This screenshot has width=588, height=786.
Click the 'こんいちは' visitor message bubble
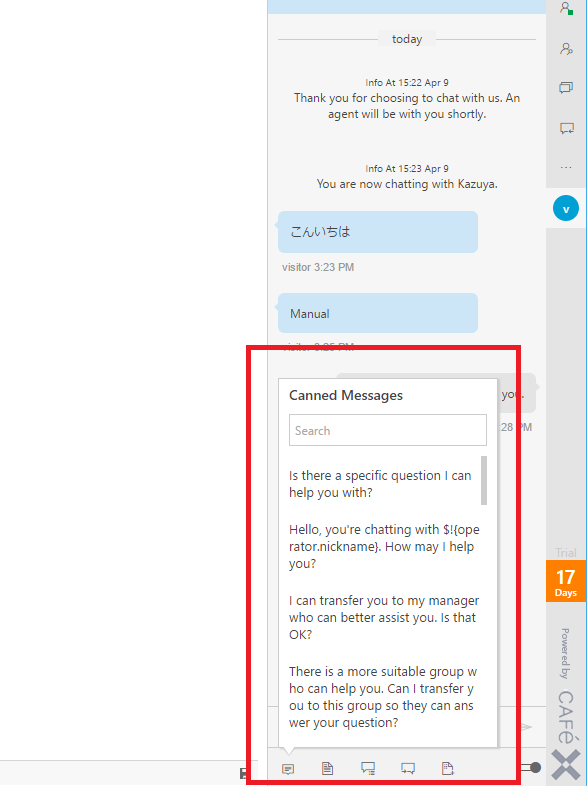point(378,232)
